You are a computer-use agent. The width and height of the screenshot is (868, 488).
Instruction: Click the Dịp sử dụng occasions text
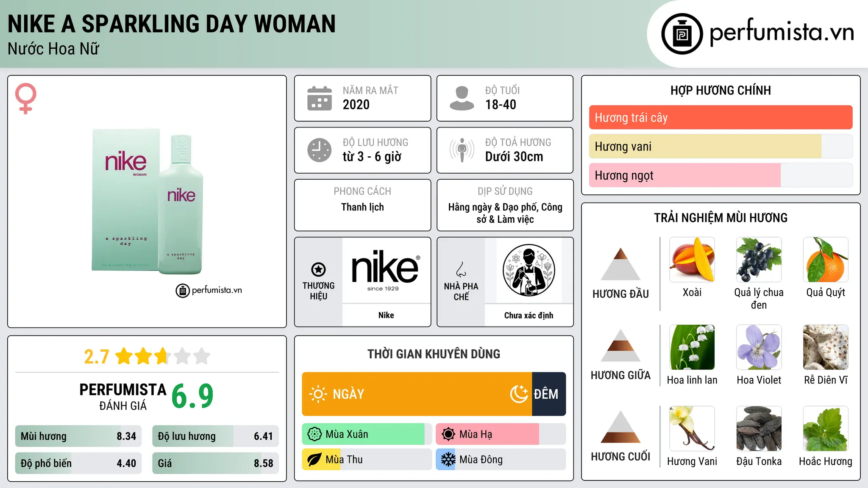(505, 213)
